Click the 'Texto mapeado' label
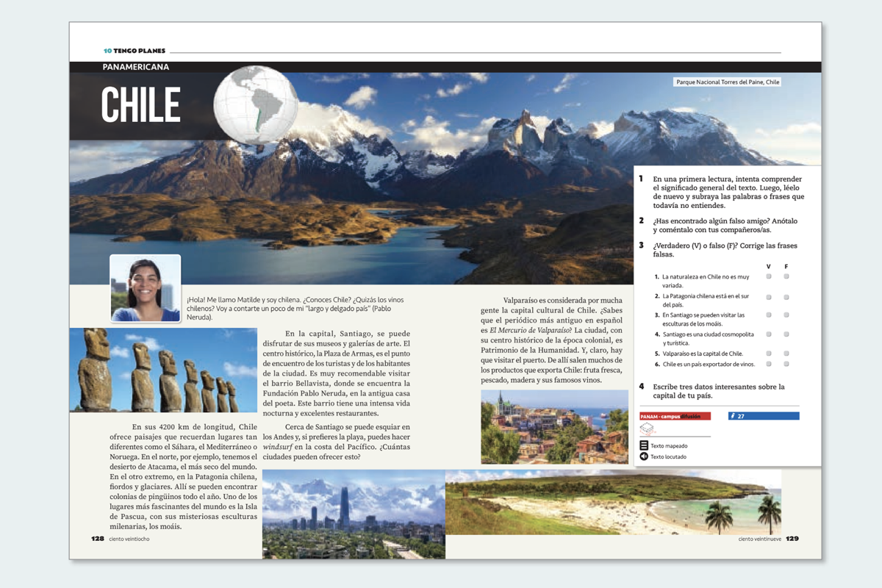 pyautogui.click(x=668, y=446)
